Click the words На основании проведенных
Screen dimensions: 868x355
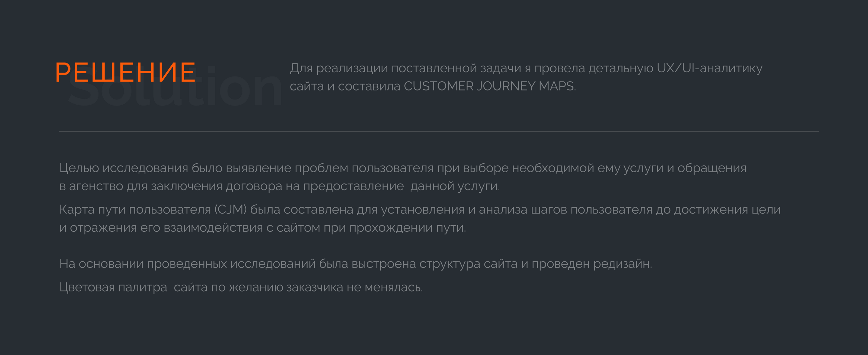(143, 264)
